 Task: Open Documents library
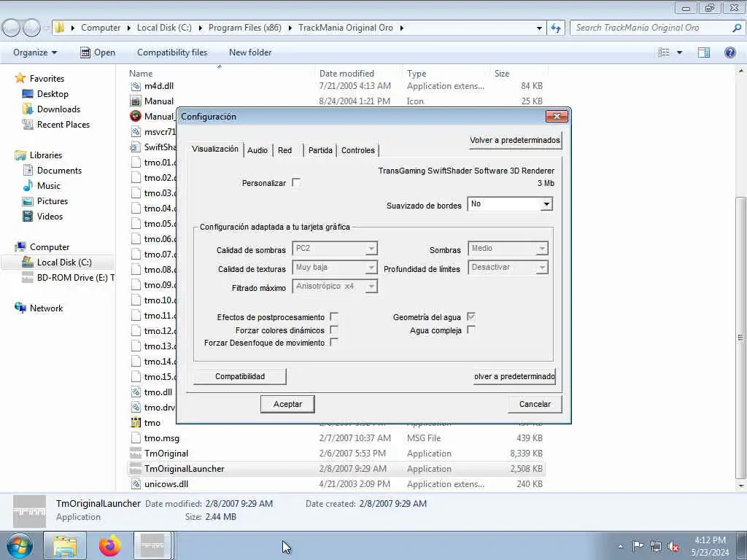(59, 171)
